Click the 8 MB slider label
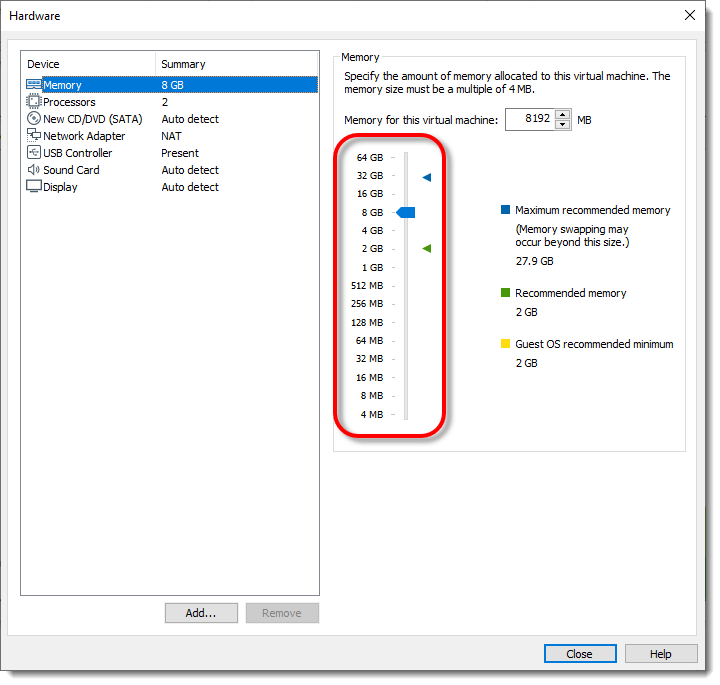 pos(371,396)
